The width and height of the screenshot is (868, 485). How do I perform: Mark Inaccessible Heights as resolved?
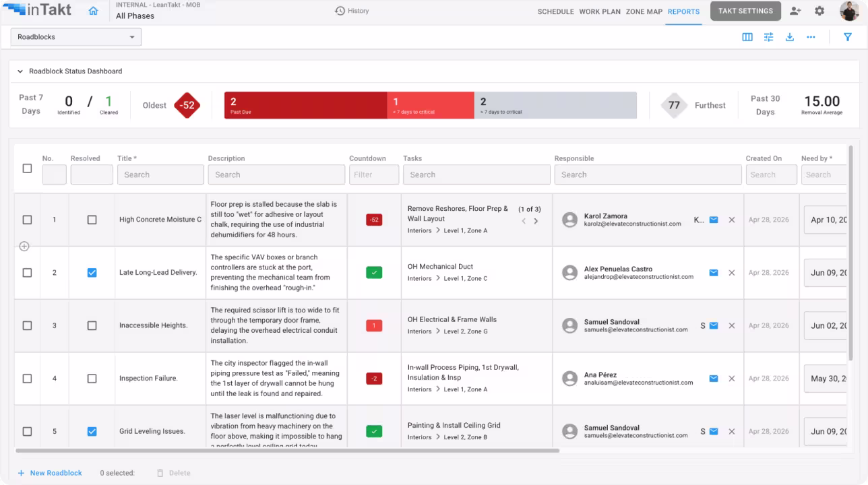click(92, 325)
